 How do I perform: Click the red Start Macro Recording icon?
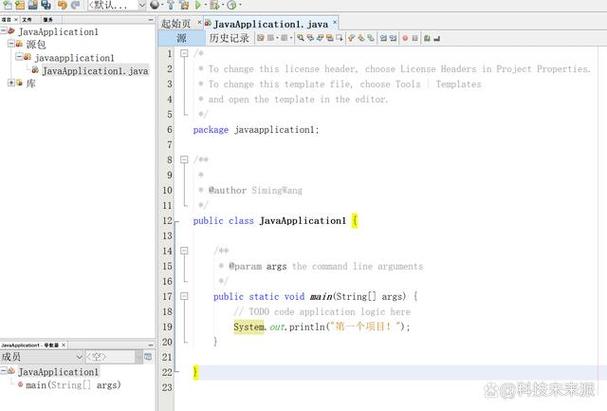coord(405,38)
